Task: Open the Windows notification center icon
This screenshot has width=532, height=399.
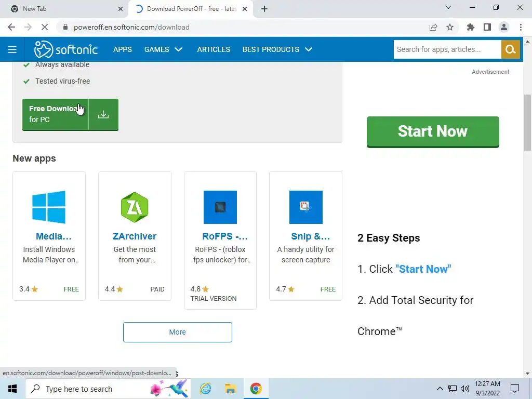Action: 515,389
